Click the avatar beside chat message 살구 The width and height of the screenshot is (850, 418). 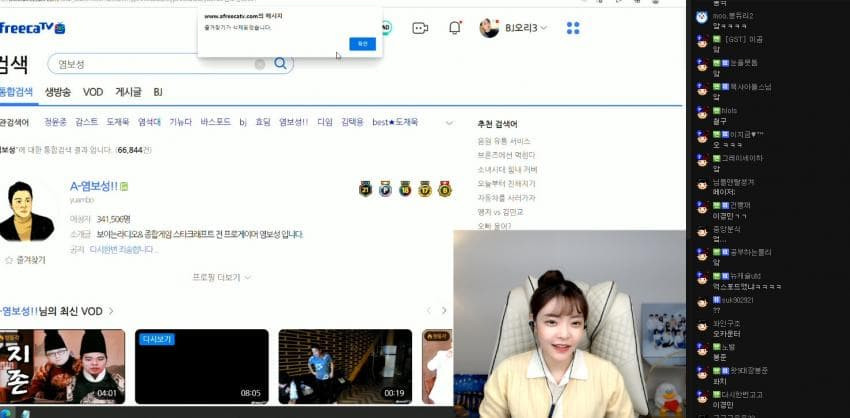click(x=702, y=114)
